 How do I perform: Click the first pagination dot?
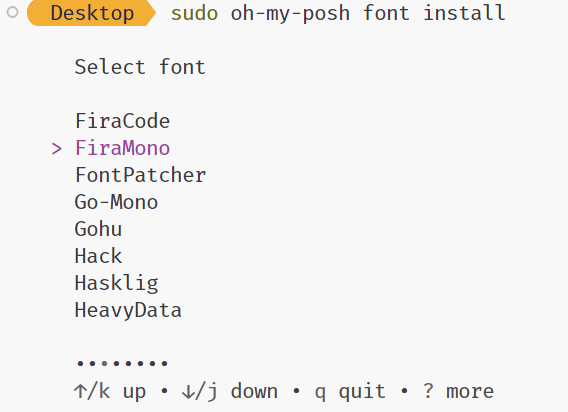(x=80, y=363)
